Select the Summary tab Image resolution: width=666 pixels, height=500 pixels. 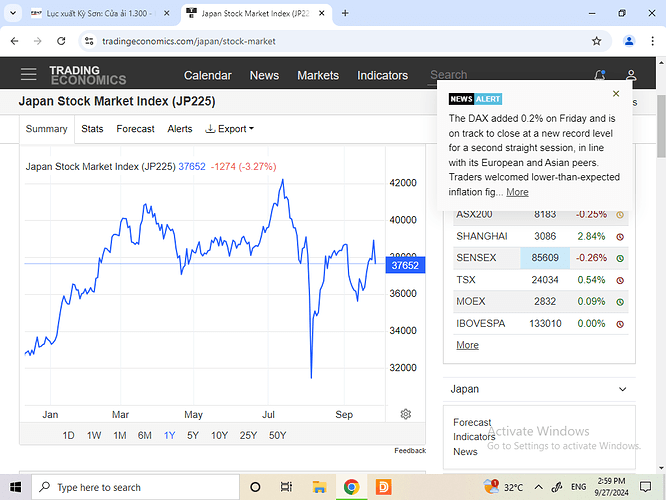click(x=47, y=129)
